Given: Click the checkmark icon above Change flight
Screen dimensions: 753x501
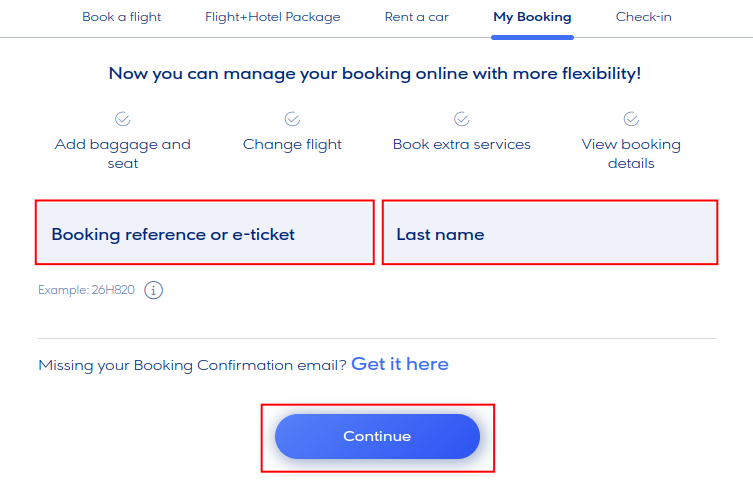Looking at the screenshot, I should pyautogui.click(x=292, y=119).
